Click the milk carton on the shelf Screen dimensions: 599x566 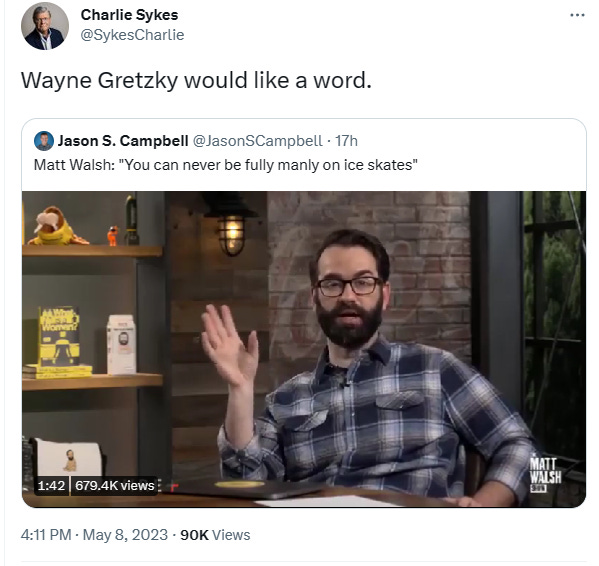pyautogui.click(x=121, y=344)
